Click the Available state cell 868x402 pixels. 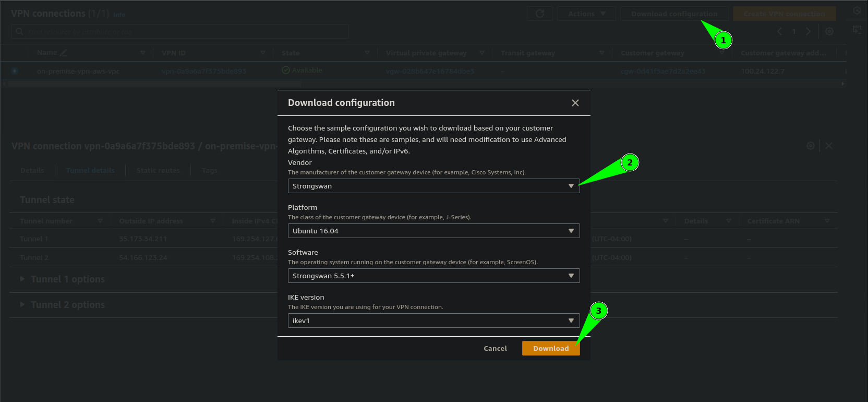(x=302, y=70)
